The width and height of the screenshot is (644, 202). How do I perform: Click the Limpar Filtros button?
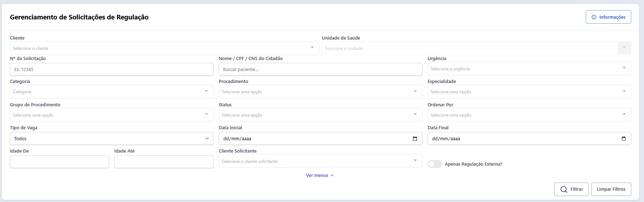click(611, 189)
